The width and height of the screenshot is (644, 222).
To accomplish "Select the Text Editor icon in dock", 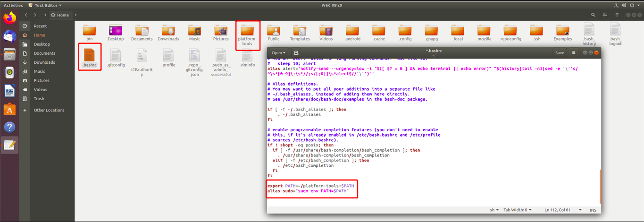I will coord(9,145).
